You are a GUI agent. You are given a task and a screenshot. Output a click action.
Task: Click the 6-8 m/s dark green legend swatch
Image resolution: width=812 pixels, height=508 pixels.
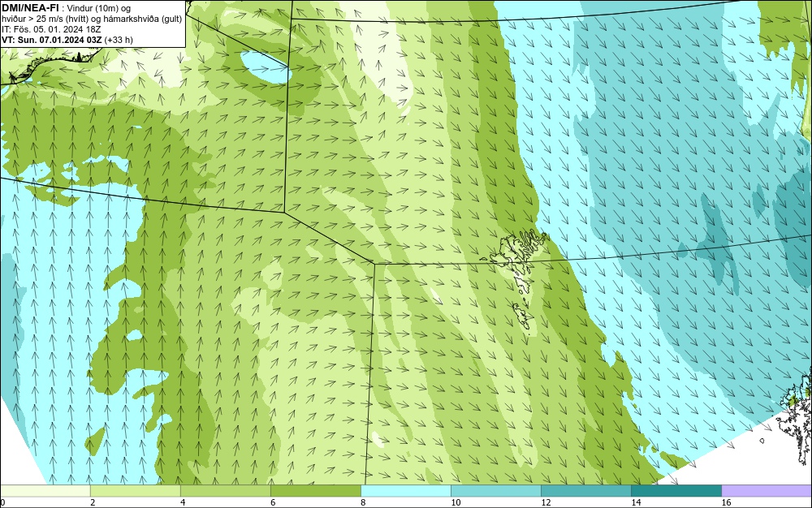(316, 490)
